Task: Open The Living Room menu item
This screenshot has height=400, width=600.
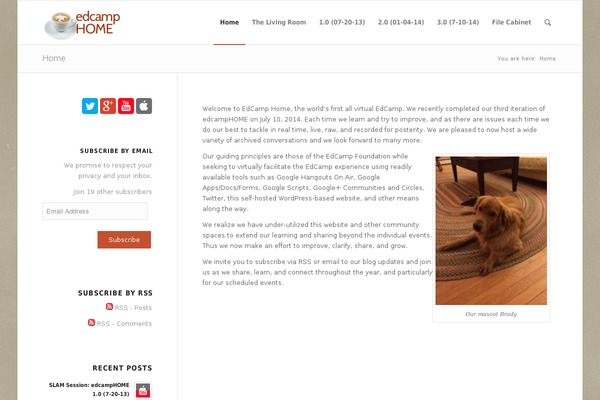Action: 279,22
